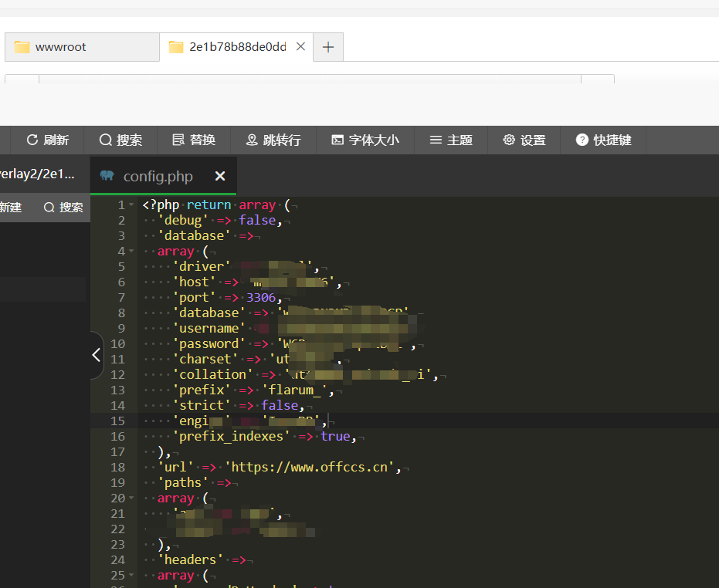Click the 'host' key on line 6
Screen dimensions: 719x588
[194, 282]
